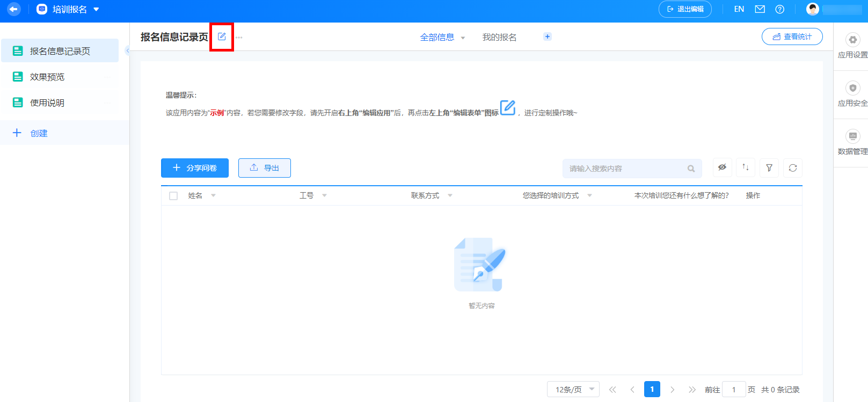Switch to the 全部信息 tab
The height and width of the screenshot is (402, 868).
pyautogui.click(x=437, y=37)
